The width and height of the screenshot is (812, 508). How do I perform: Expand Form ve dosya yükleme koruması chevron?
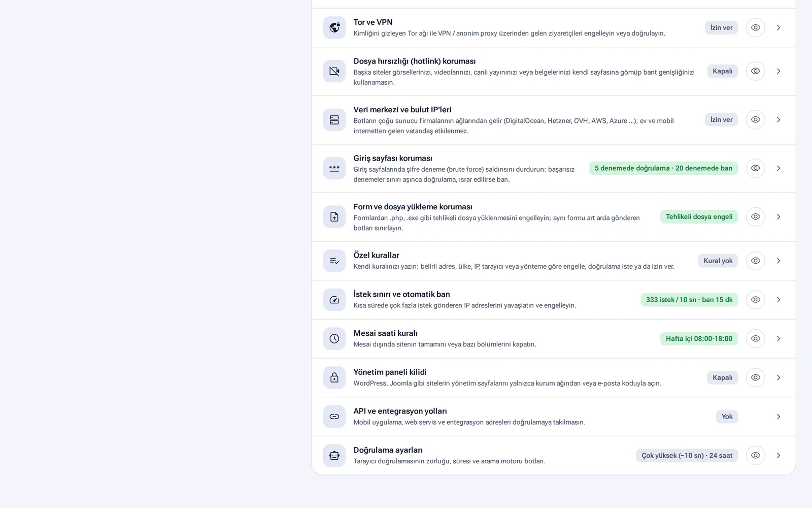pos(779,217)
